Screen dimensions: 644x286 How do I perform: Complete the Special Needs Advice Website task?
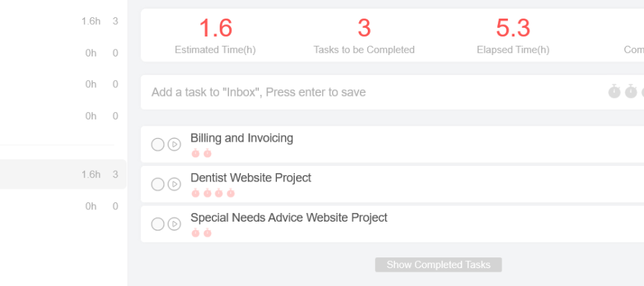tap(157, 225)
